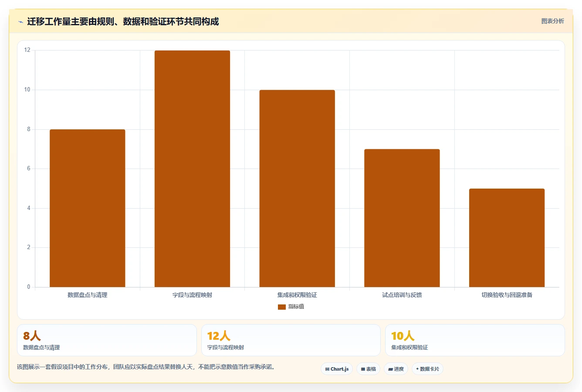
Task: Click the 数据卡片 tag chip
Action: (x=427, y=369)
